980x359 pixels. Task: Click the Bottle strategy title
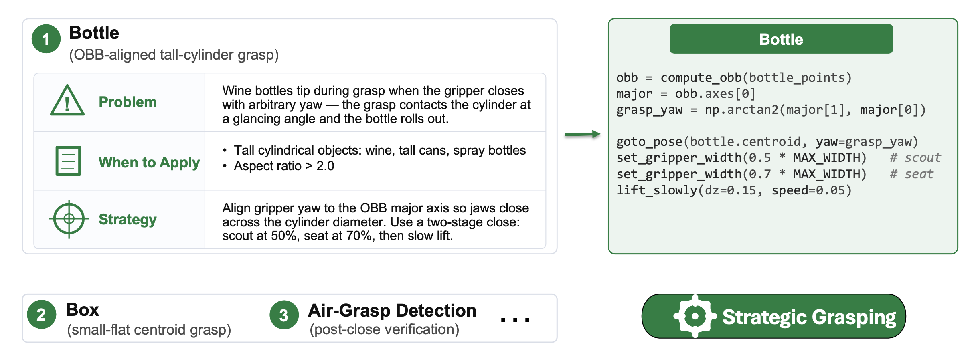(94, 33)
